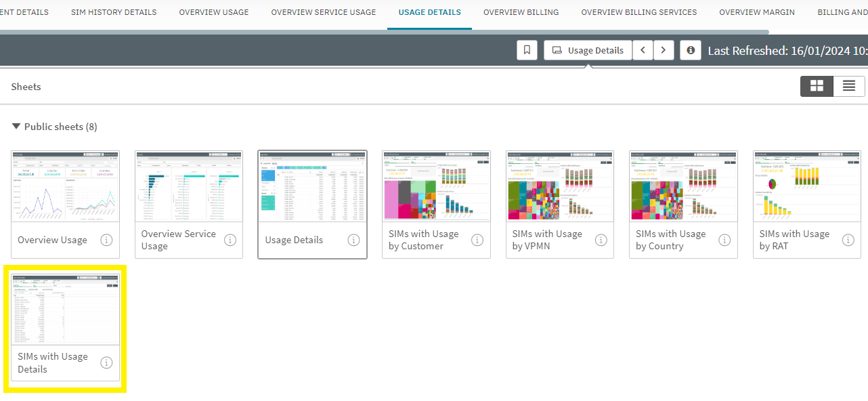Image resolution: width=868 pixels, height=401 pixels.
Task: Go to next sheet arrow
Action: (x=664, y=50)
